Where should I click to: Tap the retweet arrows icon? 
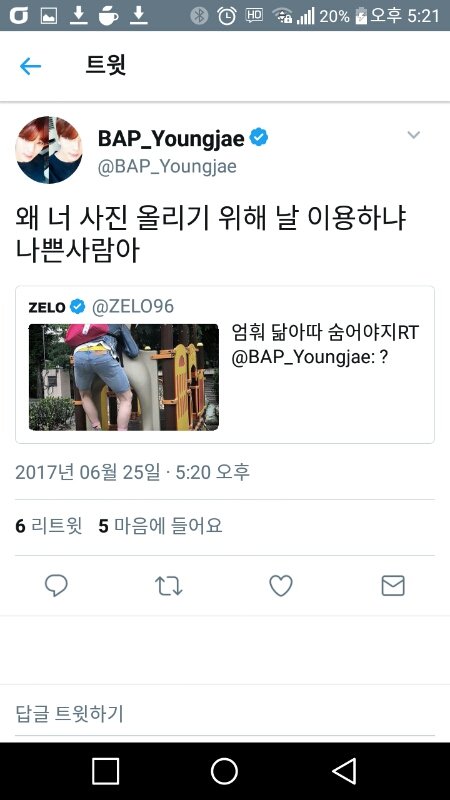(x=168, y=586)
